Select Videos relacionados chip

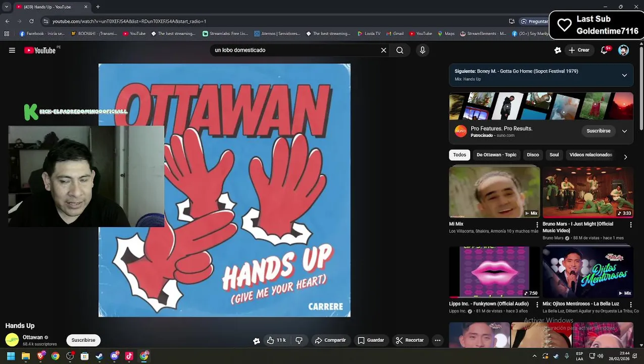[x=590, y=155]
